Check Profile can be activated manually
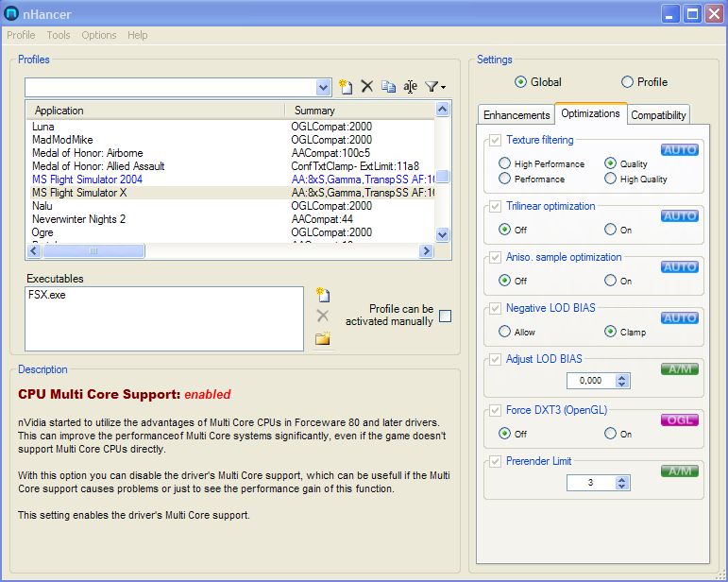The height and width of the screenshot is (582, 728). click(x=445, y=316)
